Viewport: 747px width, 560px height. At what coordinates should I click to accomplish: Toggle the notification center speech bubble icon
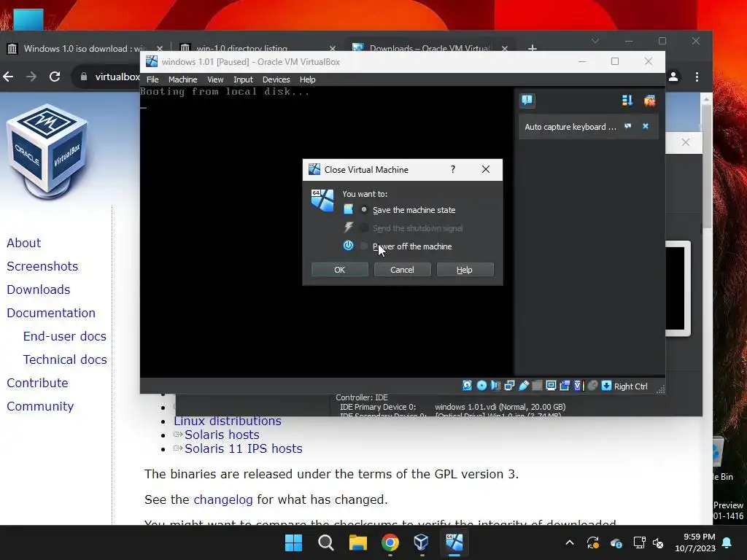pos(527,100)
